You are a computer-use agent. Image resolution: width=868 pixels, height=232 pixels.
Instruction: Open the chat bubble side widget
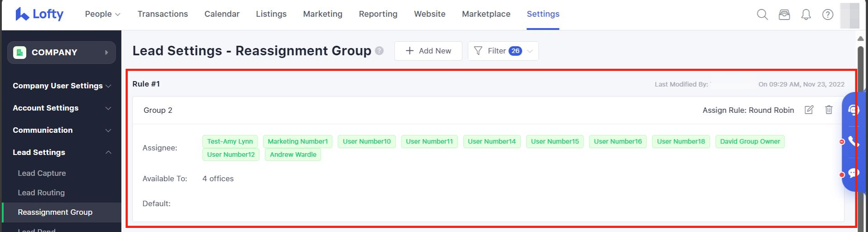pos(853,173)
